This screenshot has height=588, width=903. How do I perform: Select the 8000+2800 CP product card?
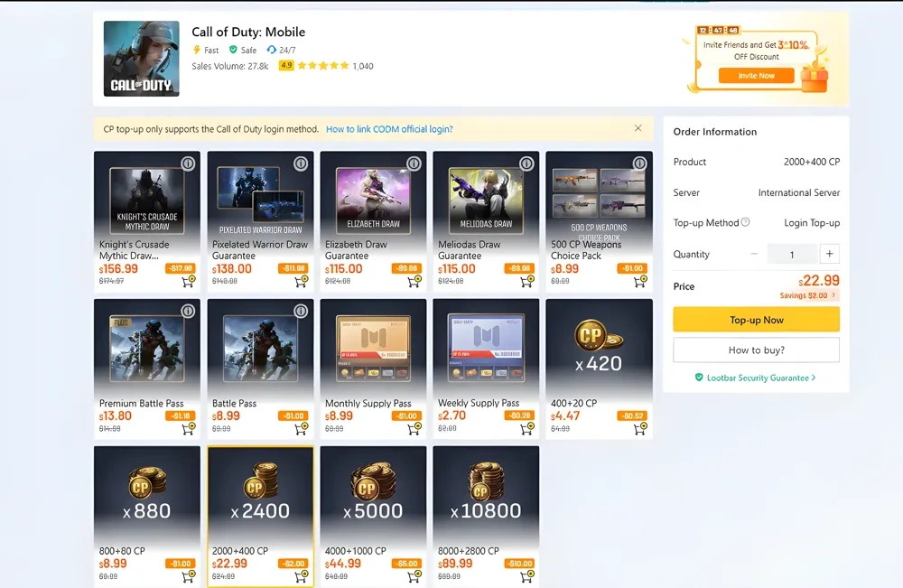coord(486,516)
